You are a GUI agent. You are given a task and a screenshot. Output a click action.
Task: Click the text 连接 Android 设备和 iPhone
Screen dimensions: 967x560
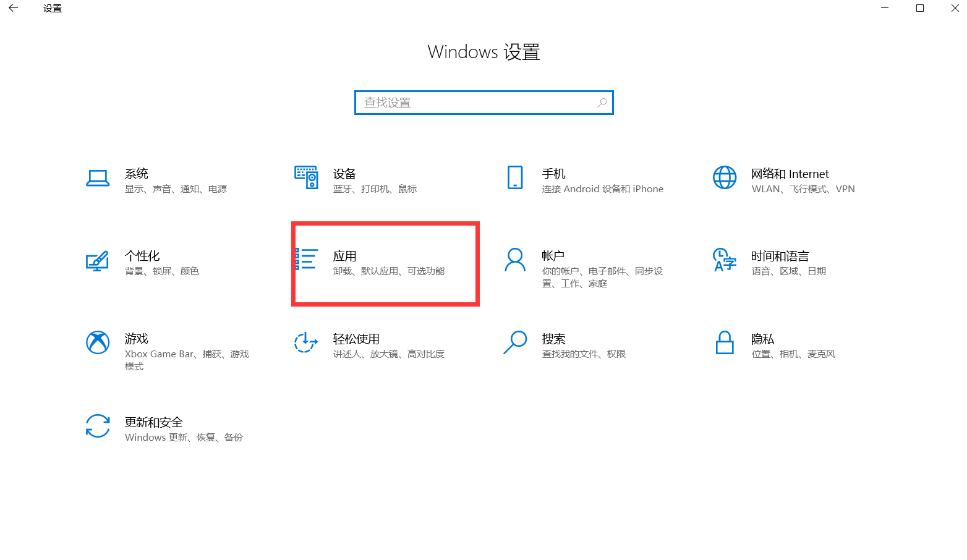click(603, 189)
